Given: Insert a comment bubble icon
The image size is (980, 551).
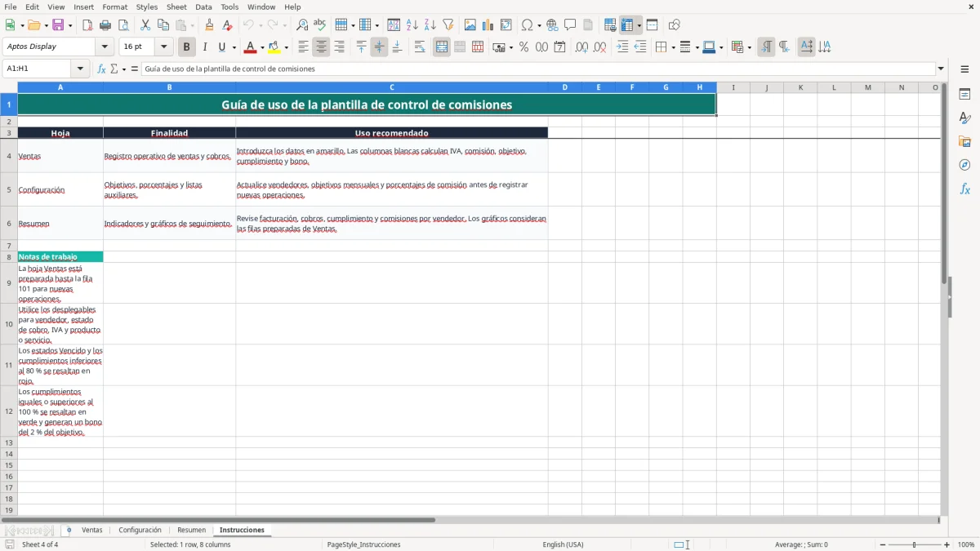Looking at the screenshot, I should [x=570, y=25].
